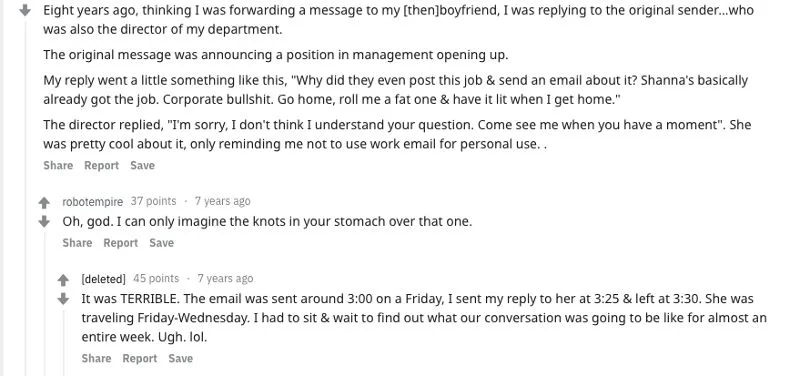800x376 pixels.
Task: Save the top comment
Action: pos(142,165)
